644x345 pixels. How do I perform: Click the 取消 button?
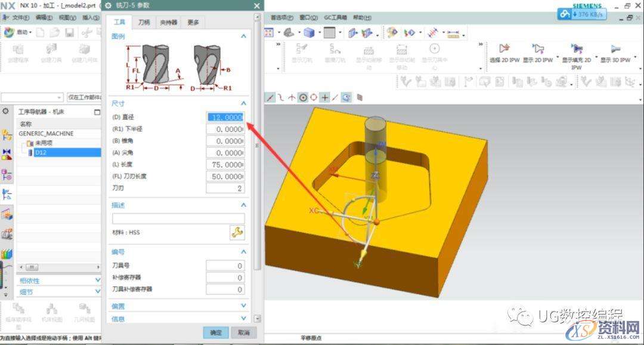[x=244, y=332]
